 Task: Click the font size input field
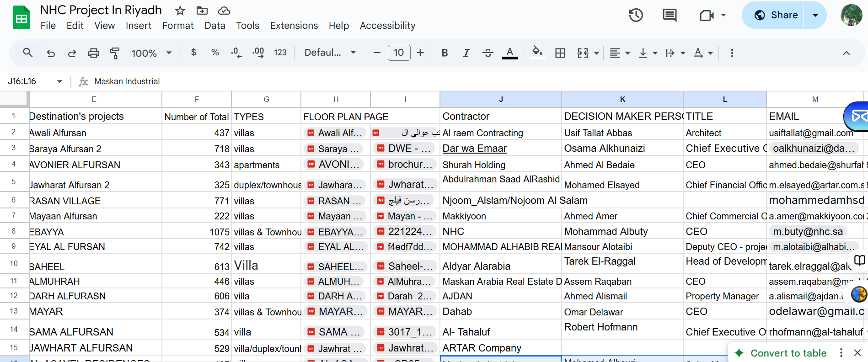pyautogui.click(x=399, y=53)
